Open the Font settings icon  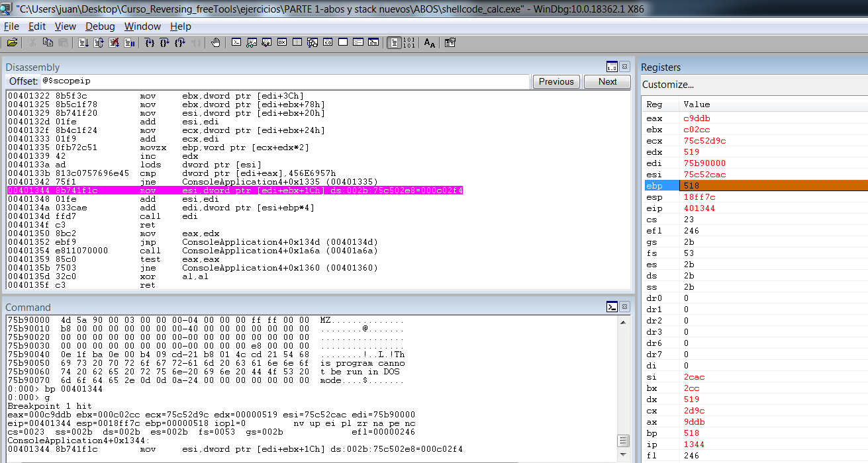[x=430, y=42]
